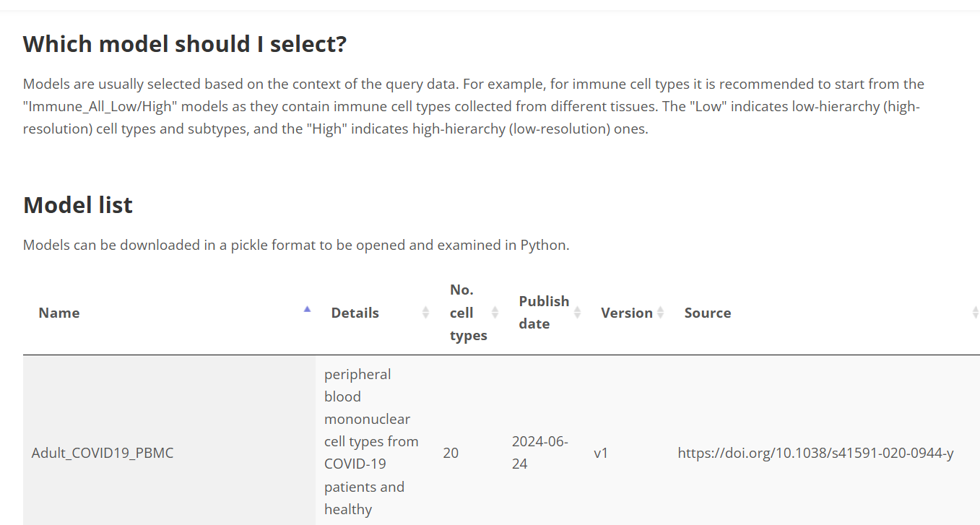Viewport: 980px width, 525px height.
Task: Click the 2024-06-24 publish date cell
Action: pyautogui.click(x=539, y=453)
